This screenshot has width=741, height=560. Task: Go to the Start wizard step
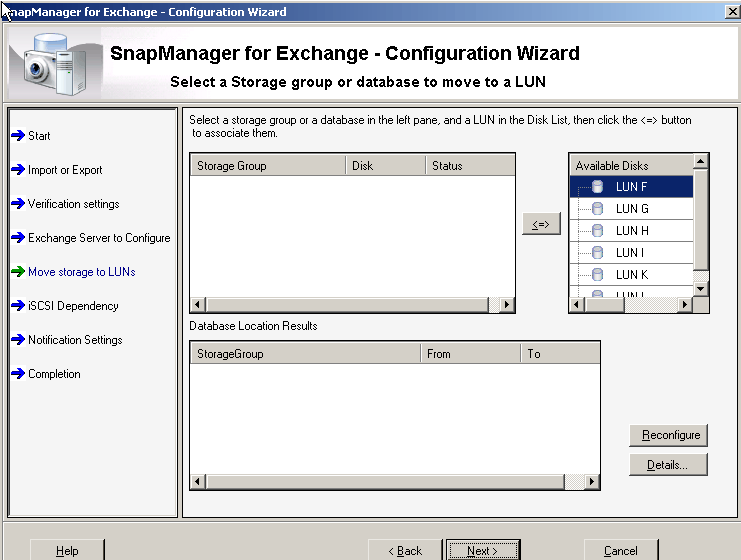(39, 136)
